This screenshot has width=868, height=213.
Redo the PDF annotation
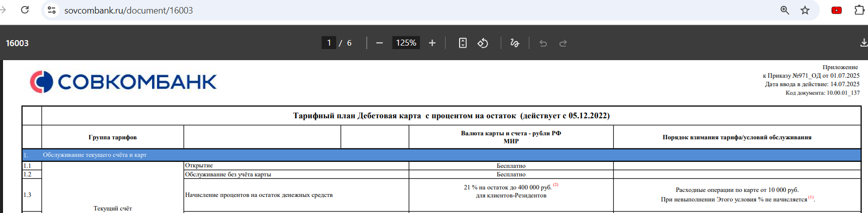tap(563, 43)
